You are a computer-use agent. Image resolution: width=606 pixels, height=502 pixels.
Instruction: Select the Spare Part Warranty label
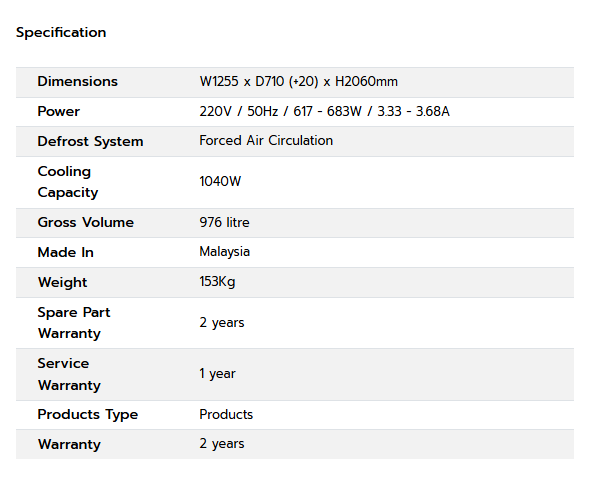pyautogui.click(x=73, y=323)
